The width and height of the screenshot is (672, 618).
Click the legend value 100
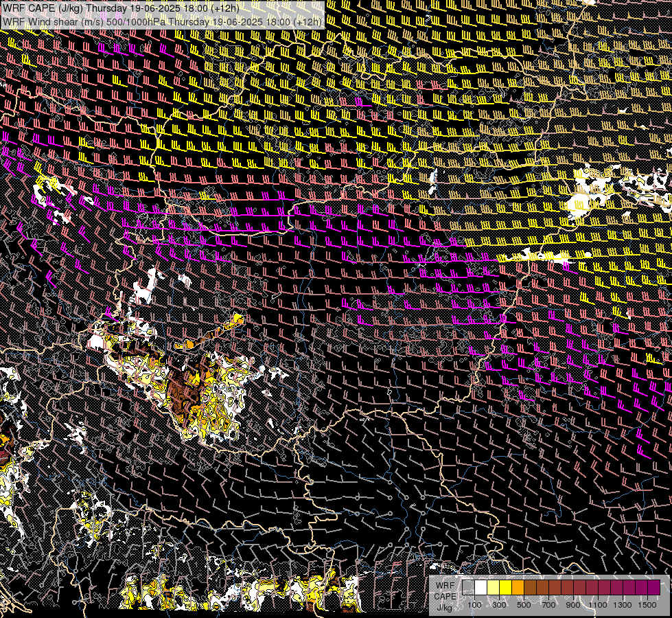(x=474, y=605)
